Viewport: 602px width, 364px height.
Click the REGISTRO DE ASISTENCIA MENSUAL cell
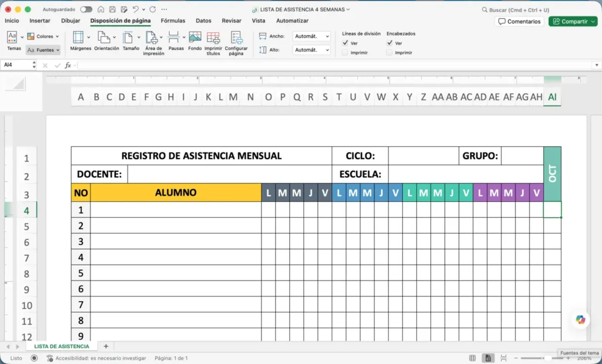pos(202,156)
